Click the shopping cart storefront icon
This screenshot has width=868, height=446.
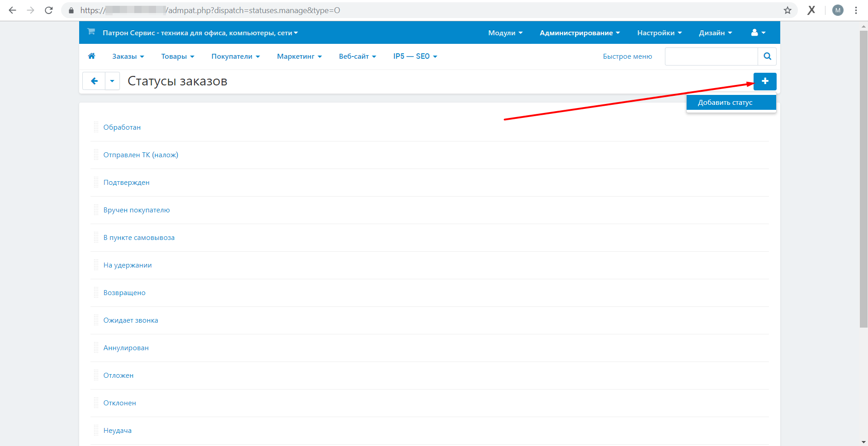tap(91, 32)
